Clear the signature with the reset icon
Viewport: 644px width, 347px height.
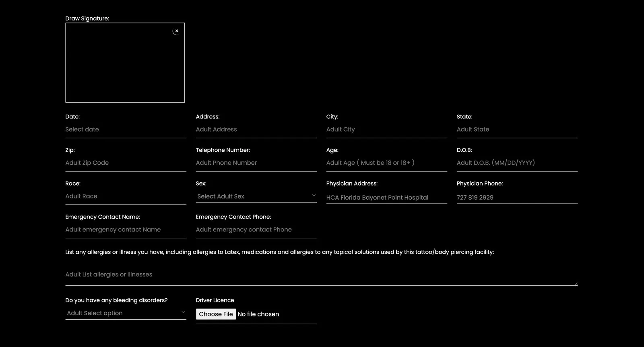176,31
